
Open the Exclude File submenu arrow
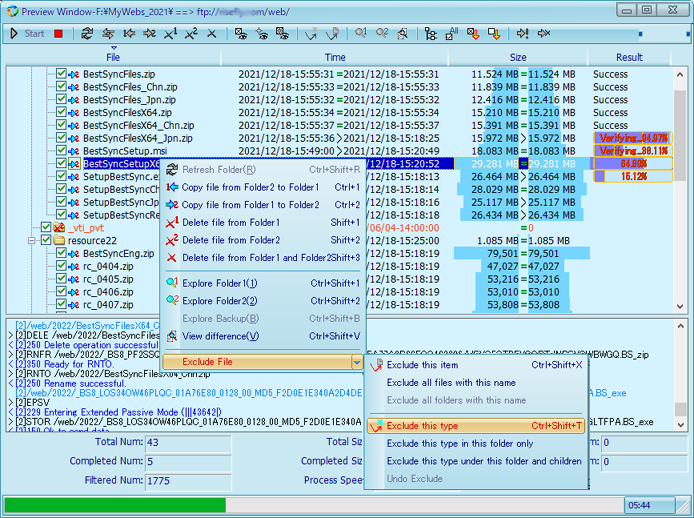[357, 362]
